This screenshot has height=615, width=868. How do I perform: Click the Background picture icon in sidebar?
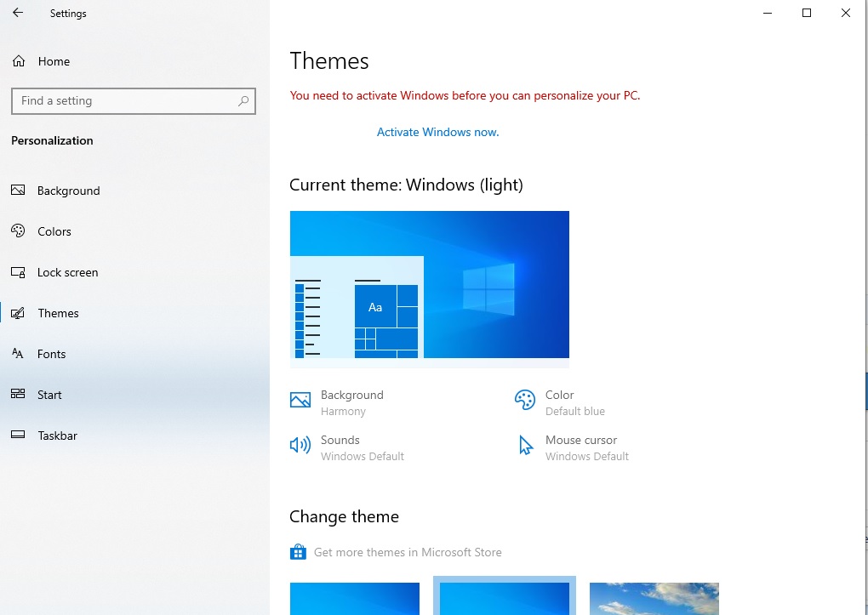pos(18,191)
